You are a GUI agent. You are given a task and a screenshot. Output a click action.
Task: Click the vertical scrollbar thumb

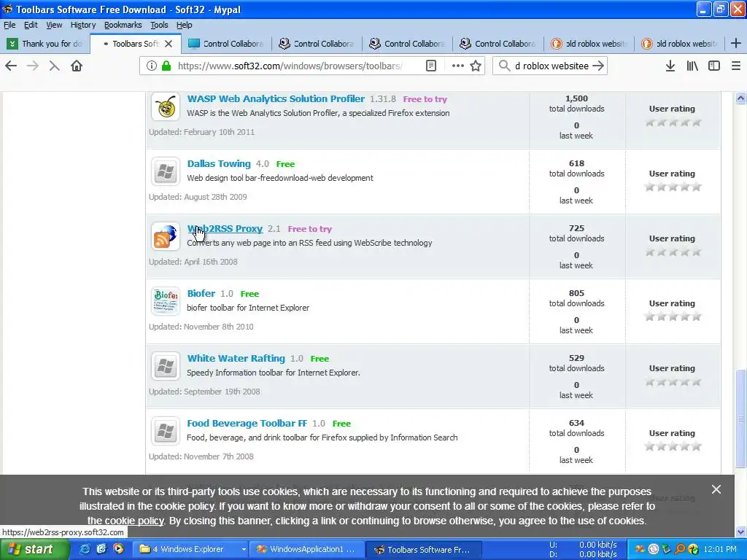point(740,418)
